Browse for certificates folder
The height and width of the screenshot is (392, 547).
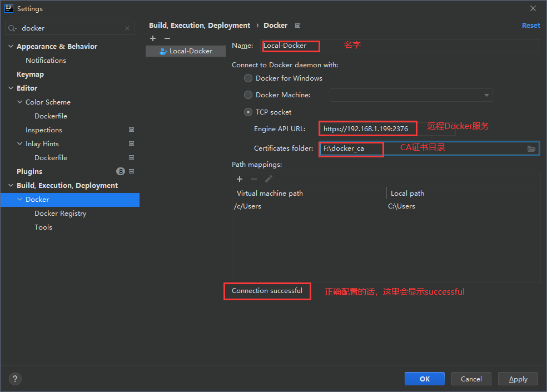pyautogui.click(x=531, y=148)
